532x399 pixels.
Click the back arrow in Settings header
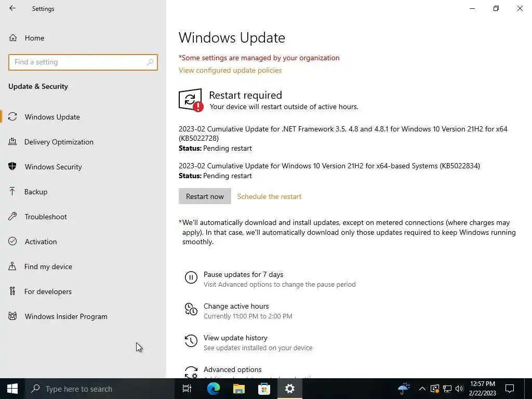(x=12, y=8)
